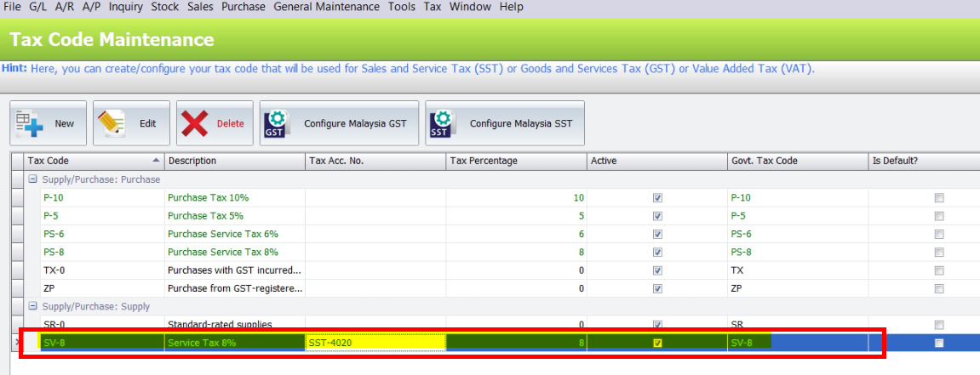Sort by the Tax Code column header
Viewport: 980px width, 375px height.
[94, 161]
